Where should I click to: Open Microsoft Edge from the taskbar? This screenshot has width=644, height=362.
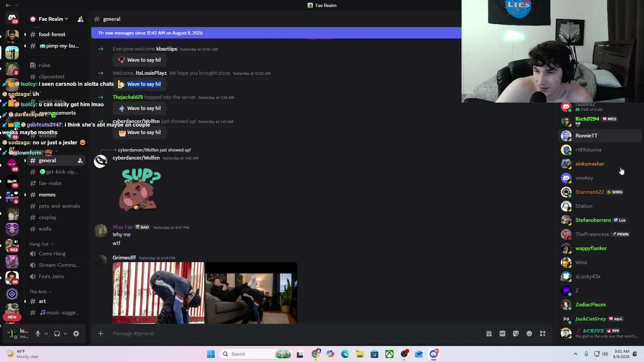[345, 354]
